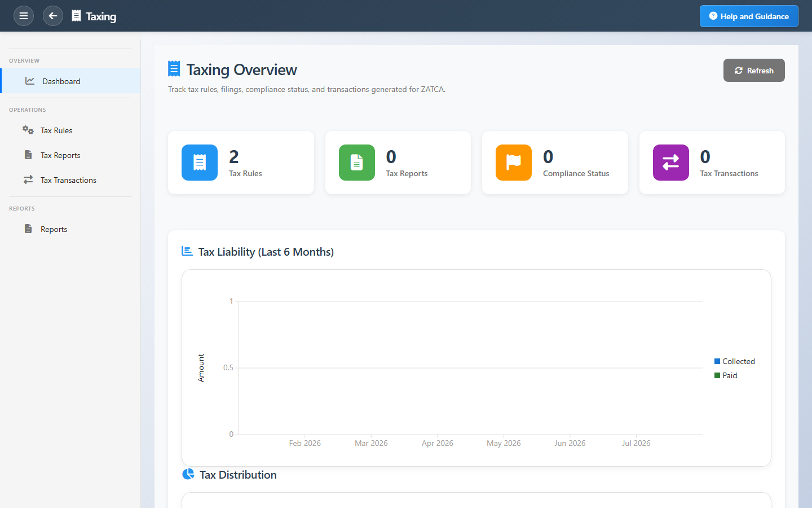The image size is (812, 508).
Task: Click the Tax Transactions count 0
Action: coord(705,156)
